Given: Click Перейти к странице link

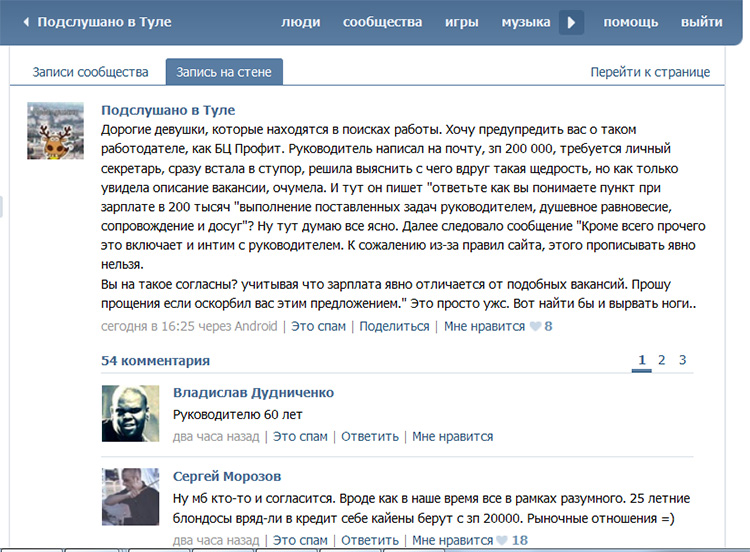Looking at the screenshot, I should click(x=650, y=72).
